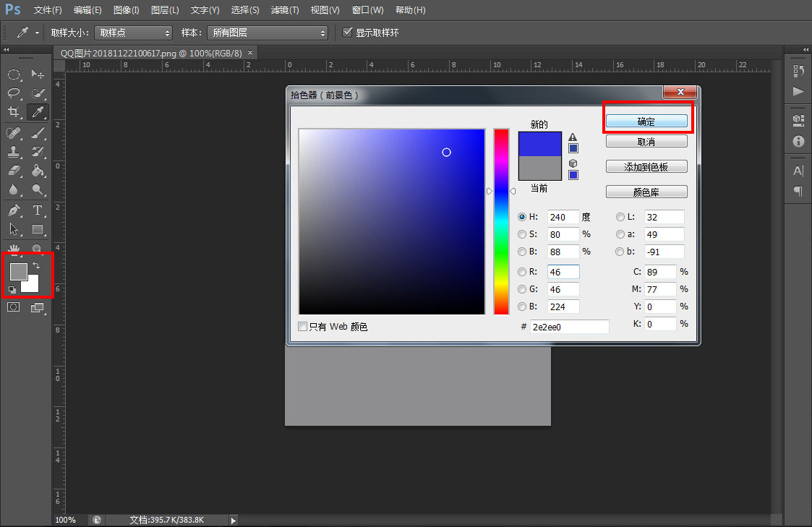Open the Info panel icon
This screenshot has height=527, width=812.
(x=798, y=142)
